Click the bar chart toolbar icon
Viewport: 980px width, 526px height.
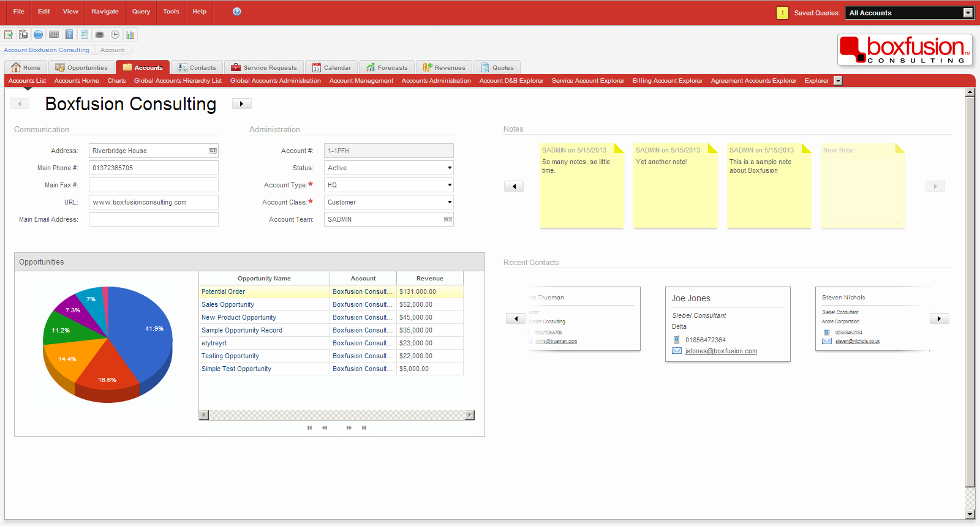click(130, 34)
